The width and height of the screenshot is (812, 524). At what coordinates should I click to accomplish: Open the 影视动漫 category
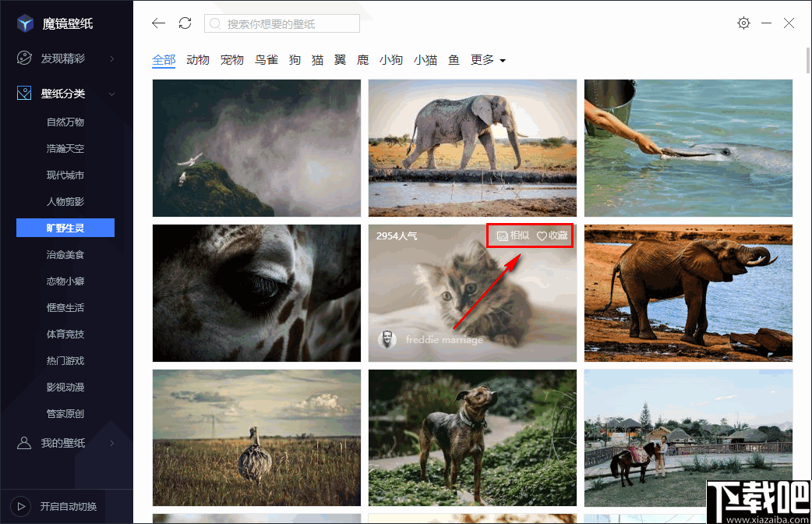tap(65, 388)
